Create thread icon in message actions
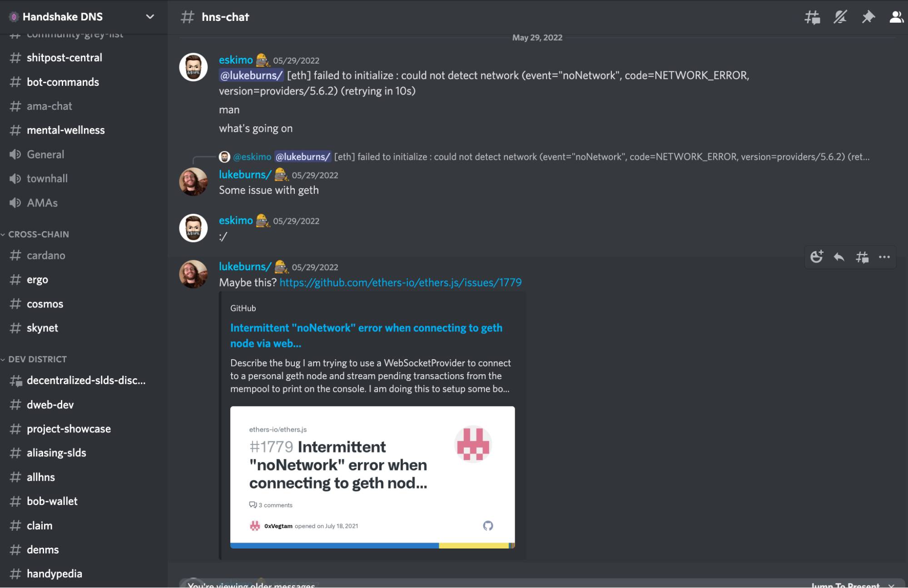The width and height of the screenshot is (908, 588). tap(862, 257)
